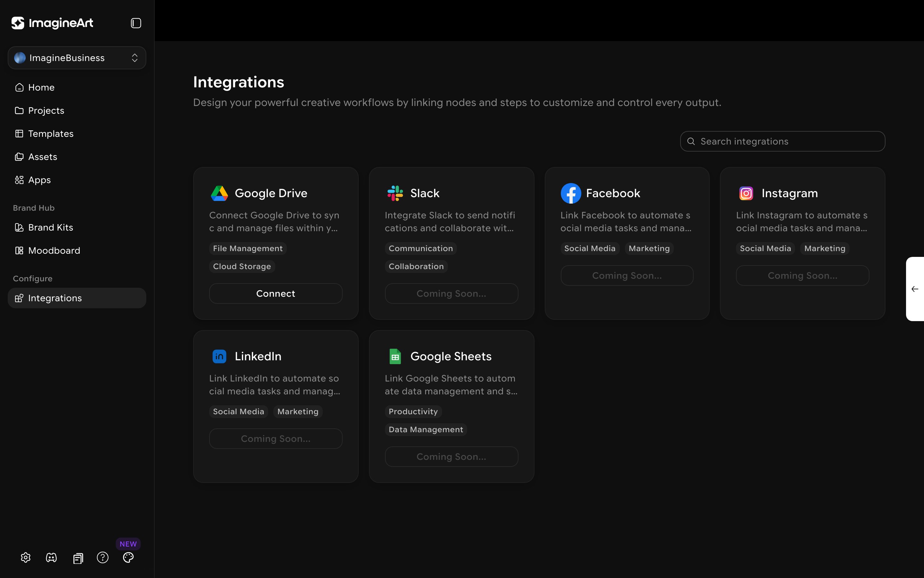Open help question mark icon
The image size is (924, 578).
click(103, 557)
